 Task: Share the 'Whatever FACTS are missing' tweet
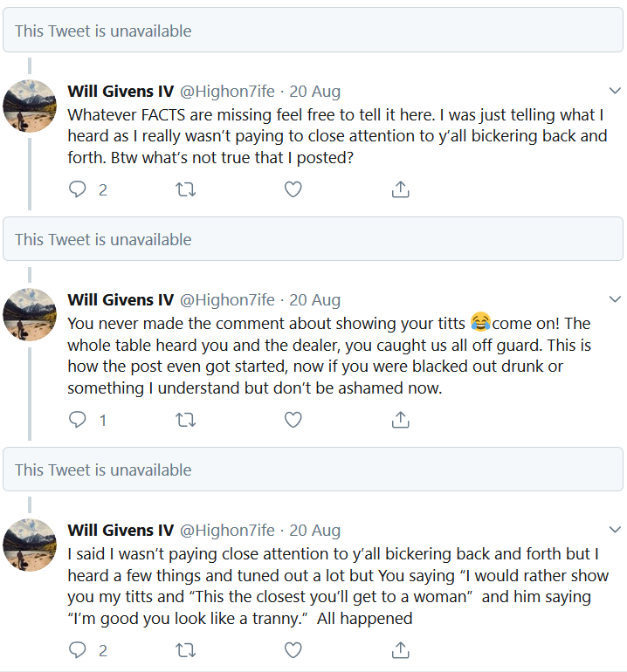coord(400,189)
